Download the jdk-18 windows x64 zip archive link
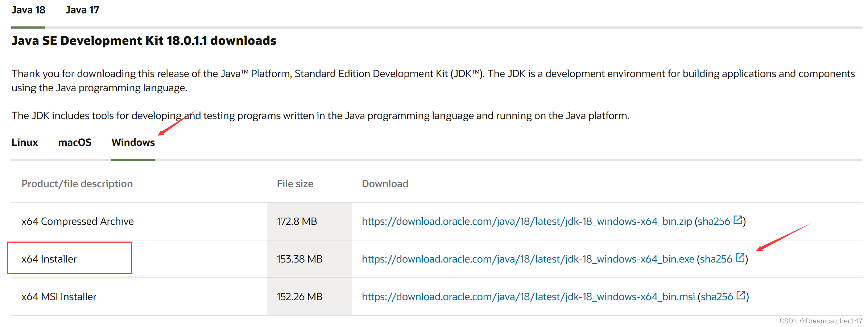Screen dimensions: 868x327 [x=527, y=221]
